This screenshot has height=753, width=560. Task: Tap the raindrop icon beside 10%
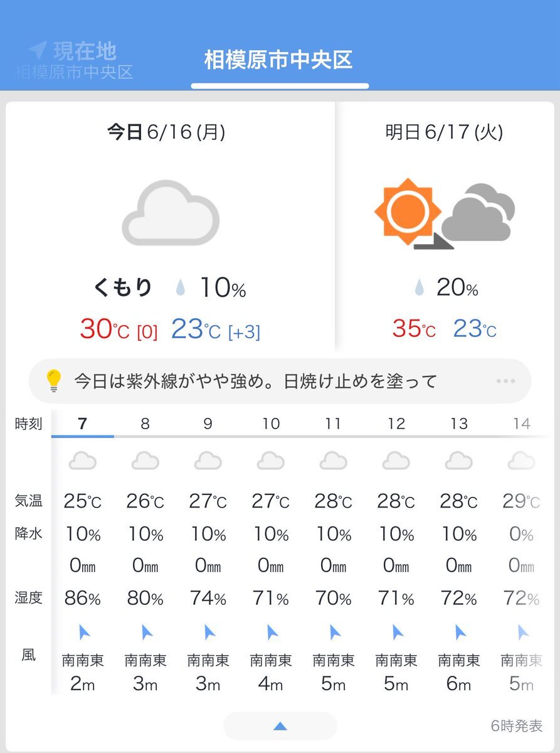181,289
